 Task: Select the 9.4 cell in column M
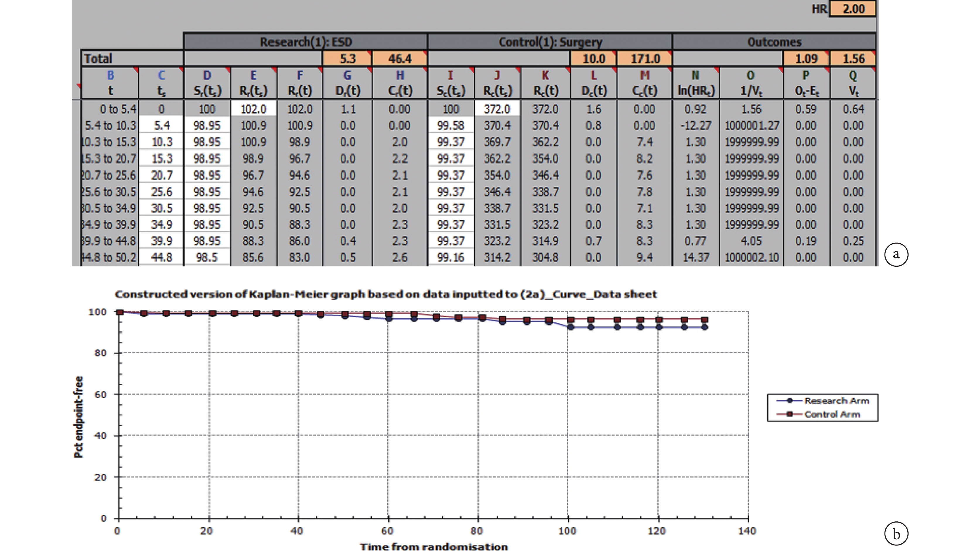point(644,257)
